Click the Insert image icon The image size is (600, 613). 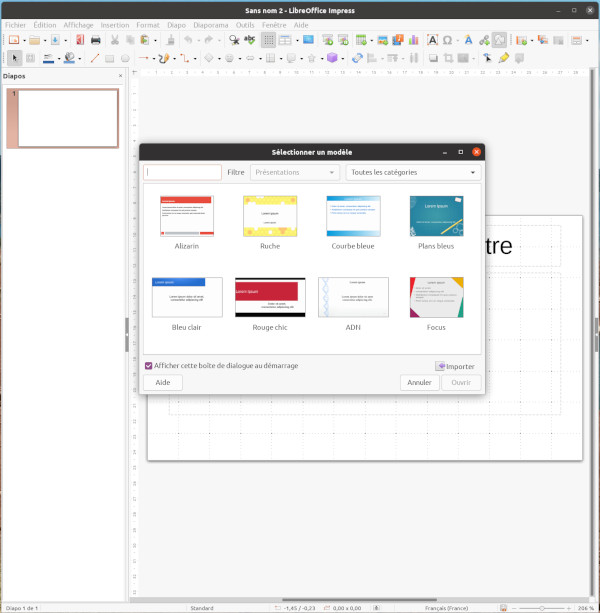coord(383,40)
